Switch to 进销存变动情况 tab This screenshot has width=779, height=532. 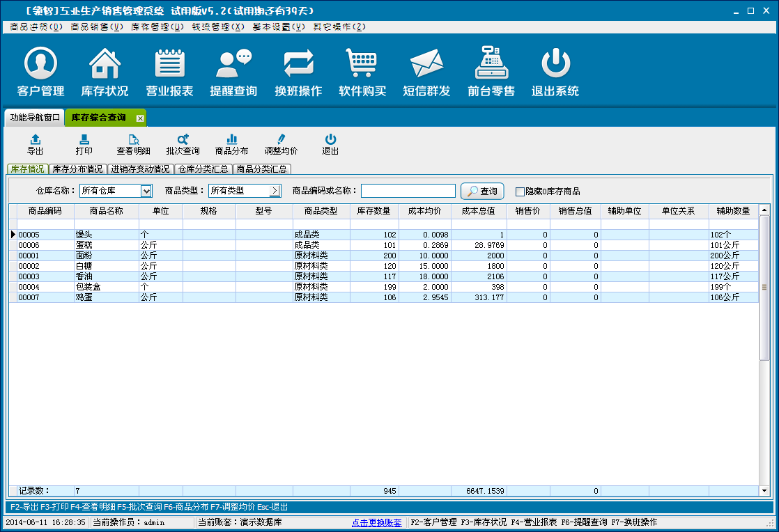(141, 169)
